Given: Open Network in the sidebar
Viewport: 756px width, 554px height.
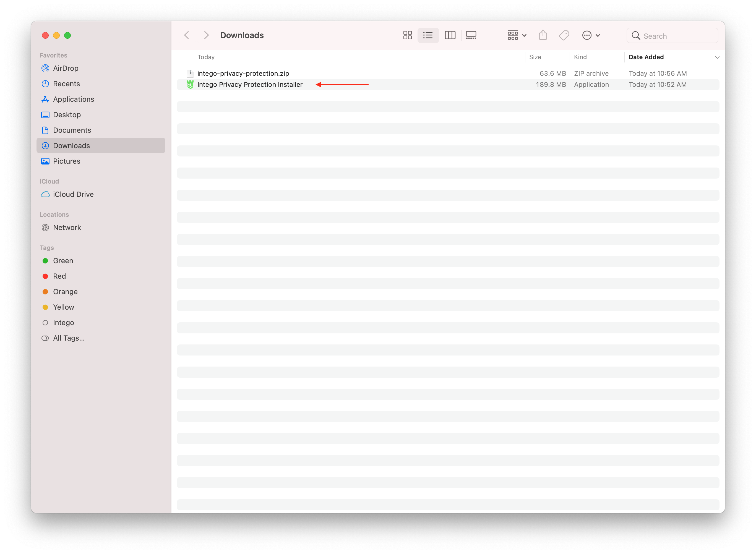Looking at the screenshot, I should 101,227.
